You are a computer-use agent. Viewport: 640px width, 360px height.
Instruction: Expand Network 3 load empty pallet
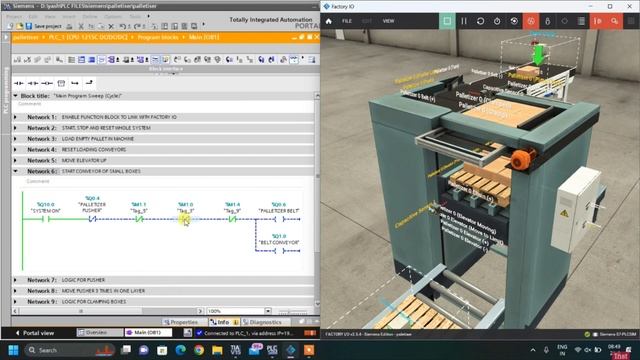tap(16, 139)
